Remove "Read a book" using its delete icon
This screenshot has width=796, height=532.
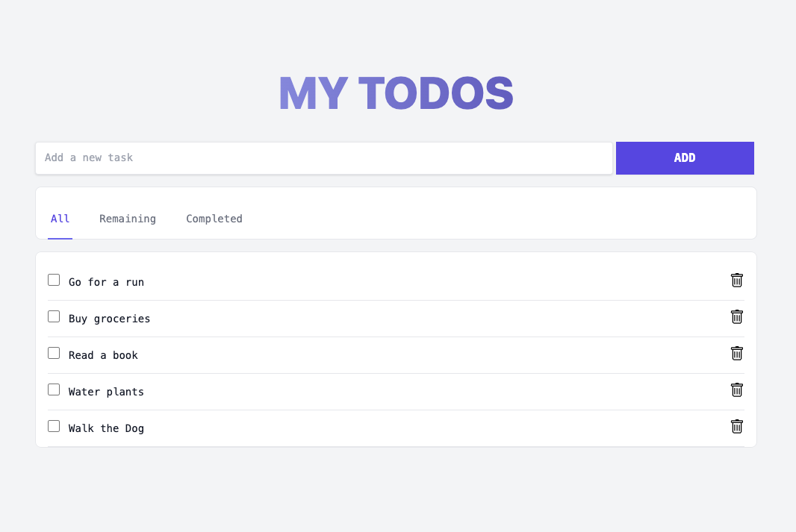tap(737, 353)
